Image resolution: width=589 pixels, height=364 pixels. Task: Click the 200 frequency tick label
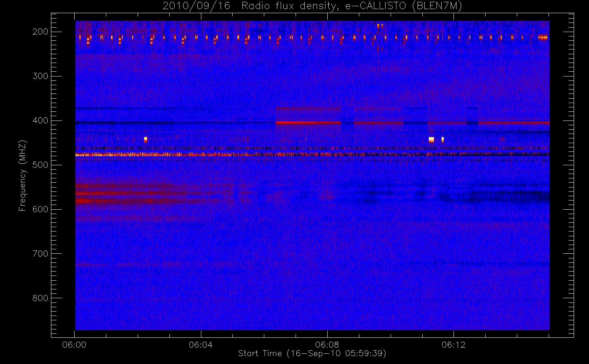pyautogui.click(x=40, y=32)
